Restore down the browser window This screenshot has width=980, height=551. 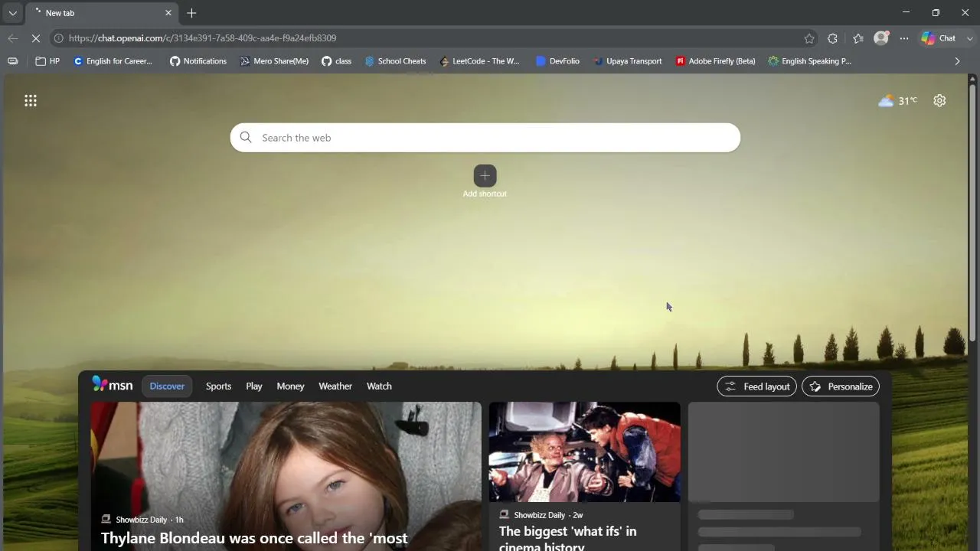[936, 13]
